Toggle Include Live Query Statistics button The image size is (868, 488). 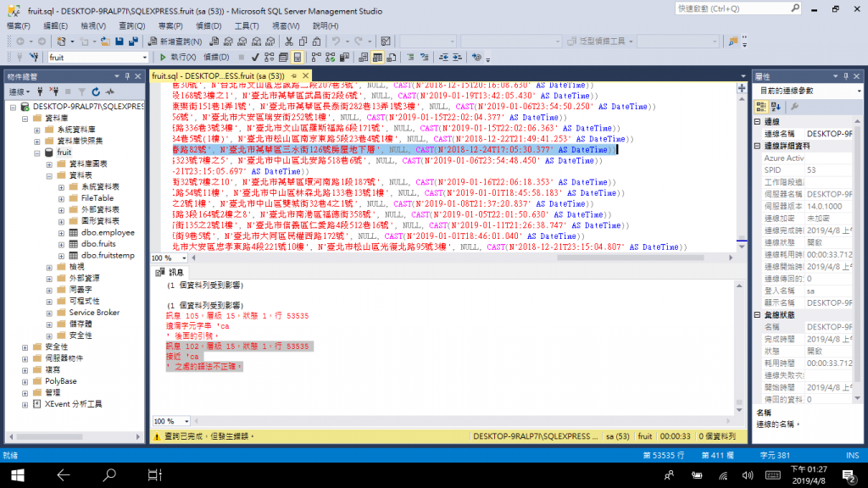pyautogui.click(x=331, y=57)
